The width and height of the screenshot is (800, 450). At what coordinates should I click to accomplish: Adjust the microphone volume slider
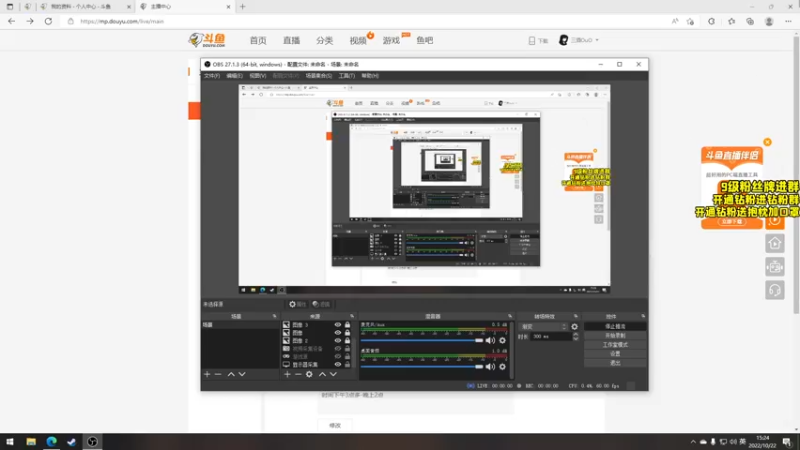pyautogui.click(x=421, y=340)
